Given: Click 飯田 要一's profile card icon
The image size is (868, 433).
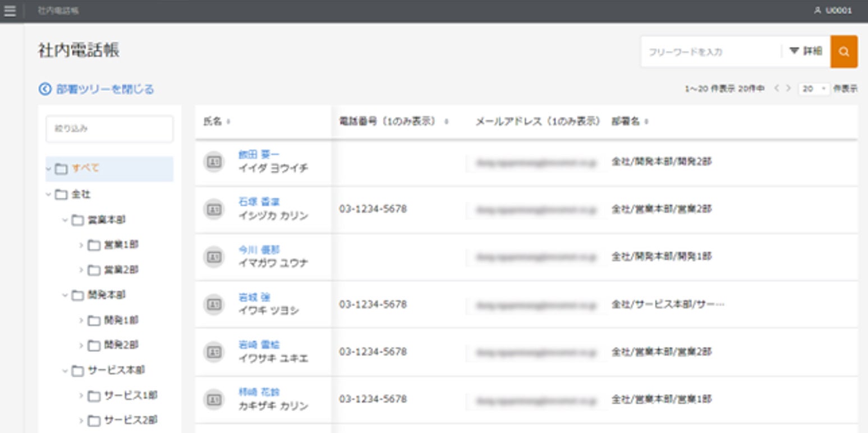Looking at the screenshot, I should (x=213, y=161).
